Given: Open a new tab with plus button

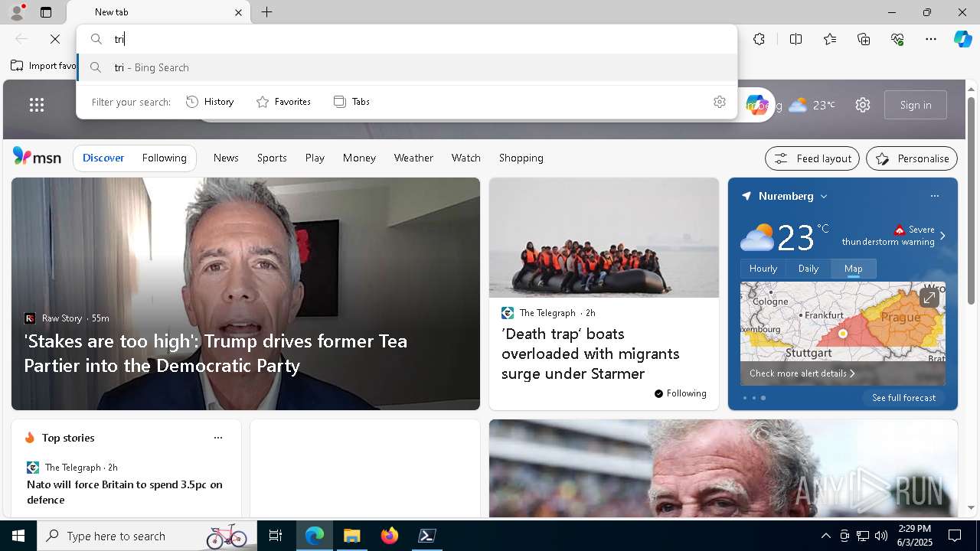Looking at the screenshot, I should (266, 12).
